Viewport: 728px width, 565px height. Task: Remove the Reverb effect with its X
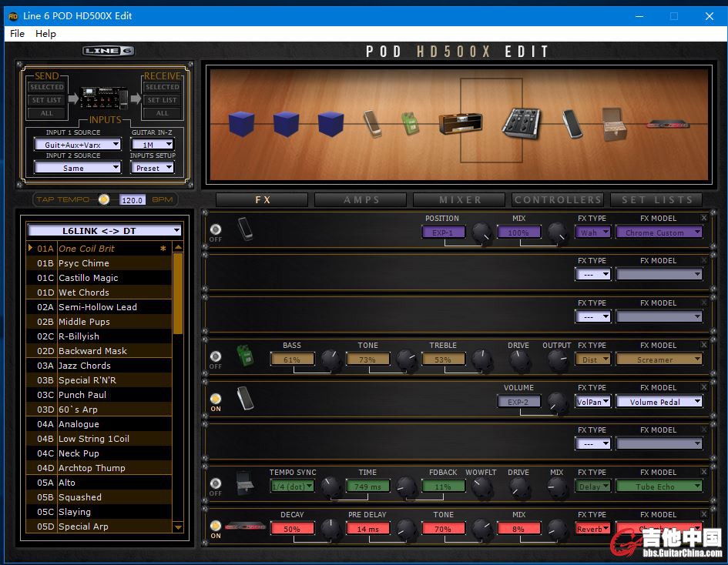point(704,514)
